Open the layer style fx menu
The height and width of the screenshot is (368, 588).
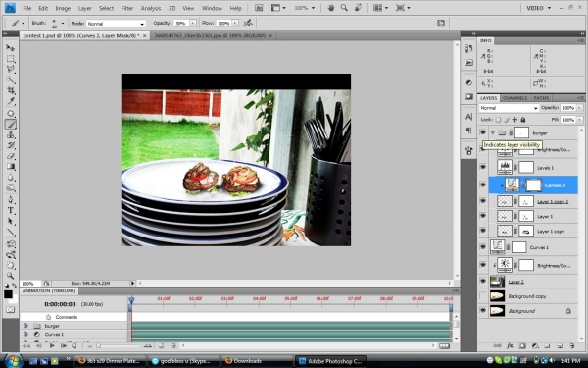511,345
